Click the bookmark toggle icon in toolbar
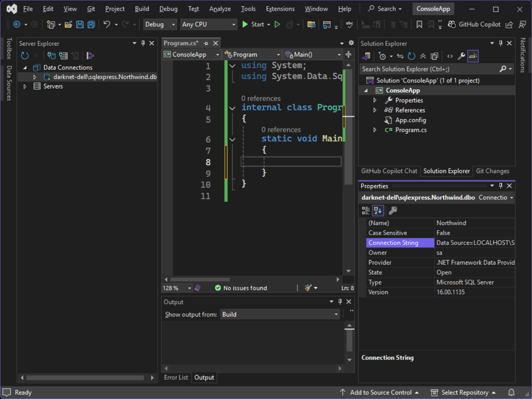 (x=419, y=25)
